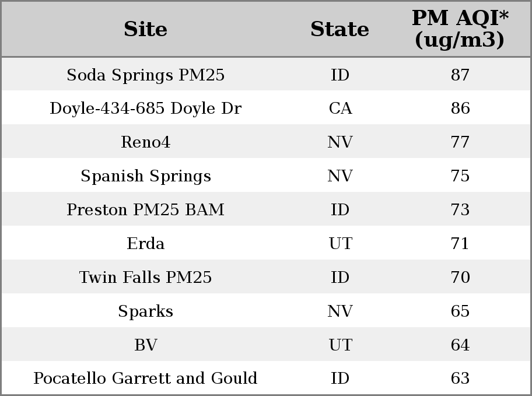Select the Soda Springs PM25 site

pos(146,75)
